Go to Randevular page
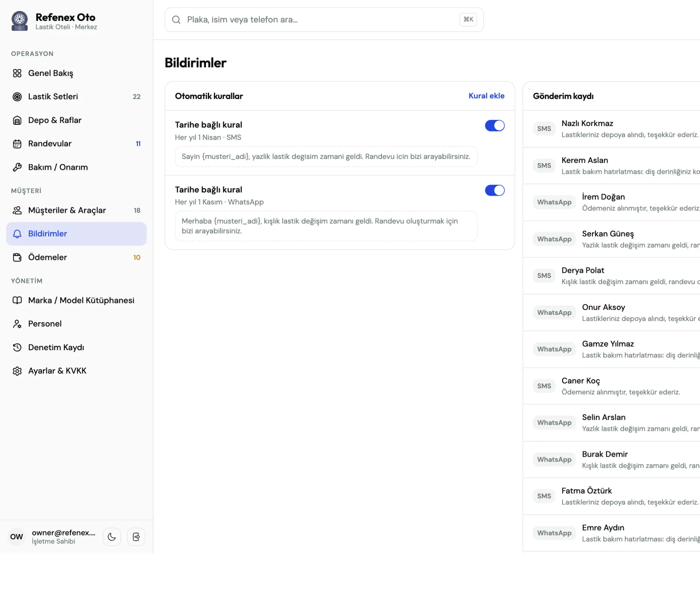700x602 pixels. [77, 144]
